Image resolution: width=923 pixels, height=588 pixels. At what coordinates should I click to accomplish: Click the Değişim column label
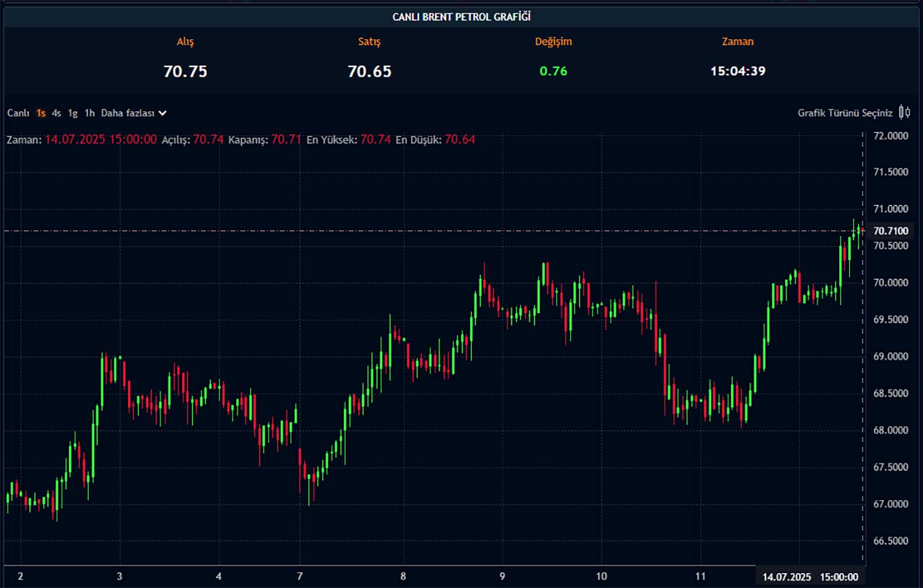(553, 42)
